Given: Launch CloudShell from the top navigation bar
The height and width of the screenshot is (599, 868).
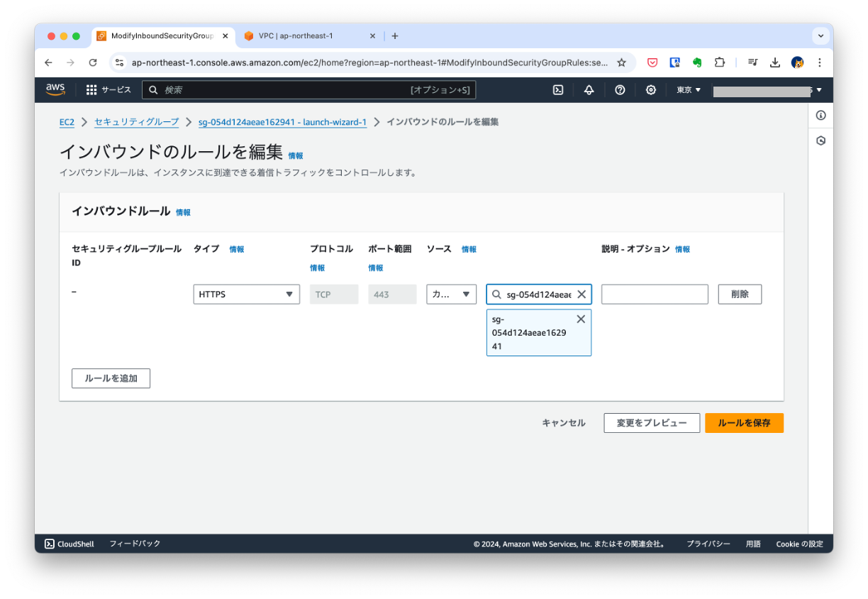Looking at the screenshot, I should coord(558,90).
